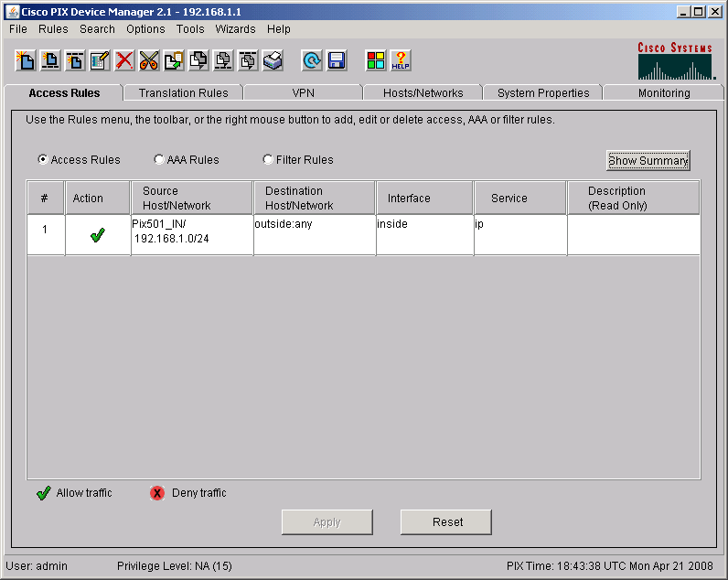Click the Cisco Systems logo
Image resolution: width=728 pixels, height=580 pixels.
[676, 60]
